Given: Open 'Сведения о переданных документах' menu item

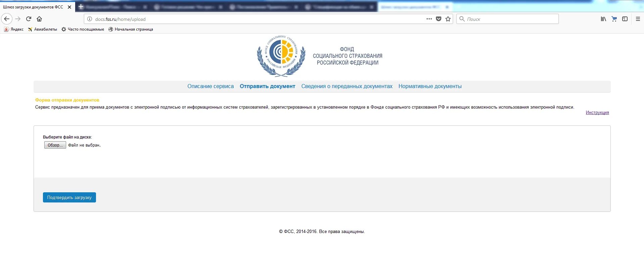Looking at the screenshot, I should click(347, 86).
